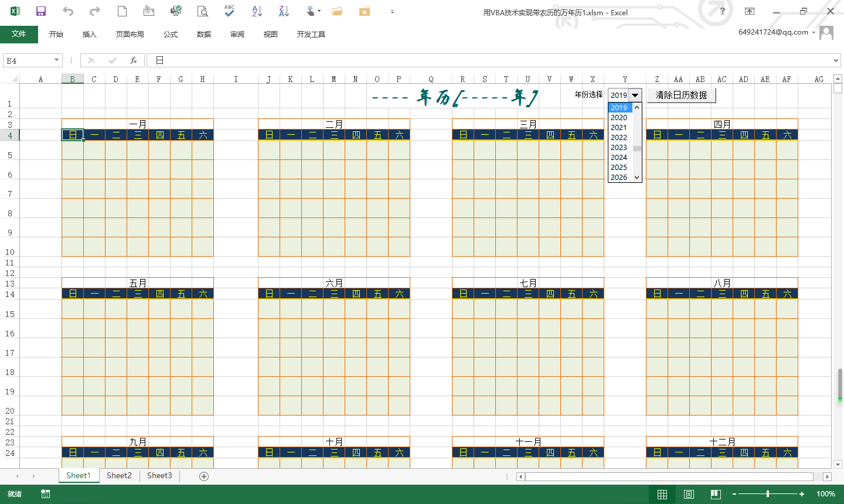Open print preview magnifier icon

pos(202,11)
